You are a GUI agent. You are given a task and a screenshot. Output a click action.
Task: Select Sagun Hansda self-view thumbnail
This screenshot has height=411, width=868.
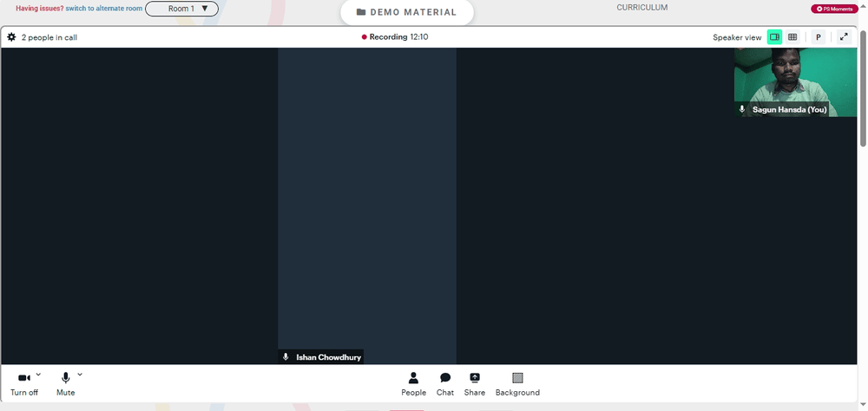pos(795,82)
